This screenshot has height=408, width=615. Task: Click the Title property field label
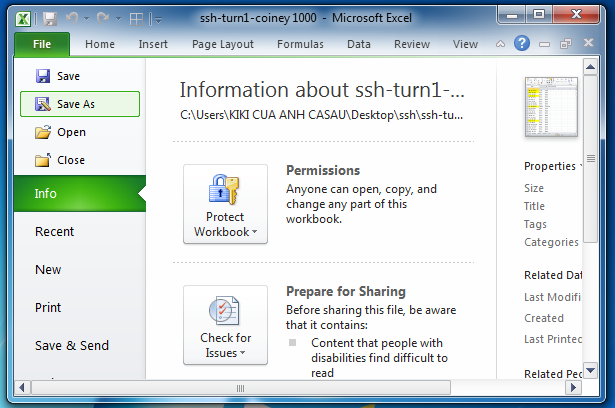(x=534, y=206)
